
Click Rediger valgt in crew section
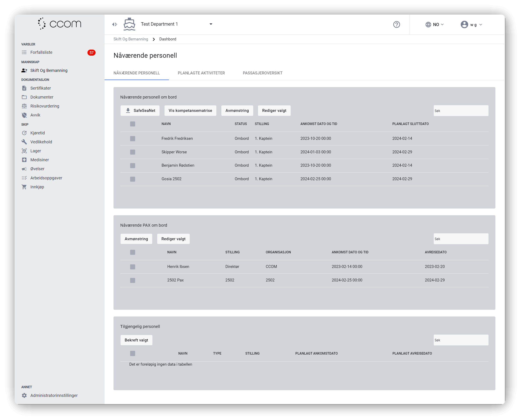274,111
